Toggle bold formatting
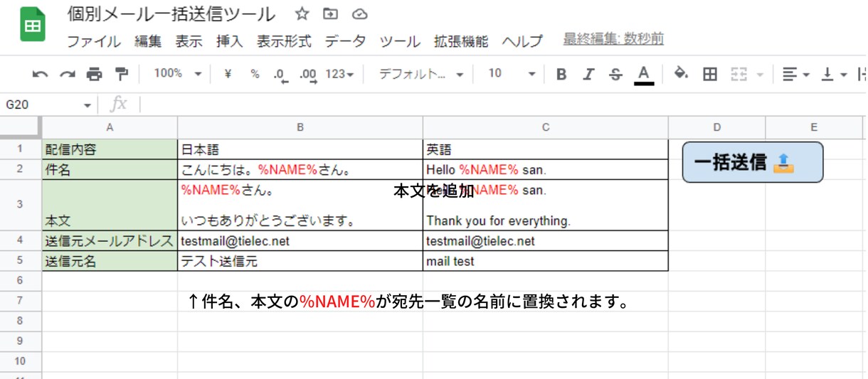 click(x=561, y=74)
